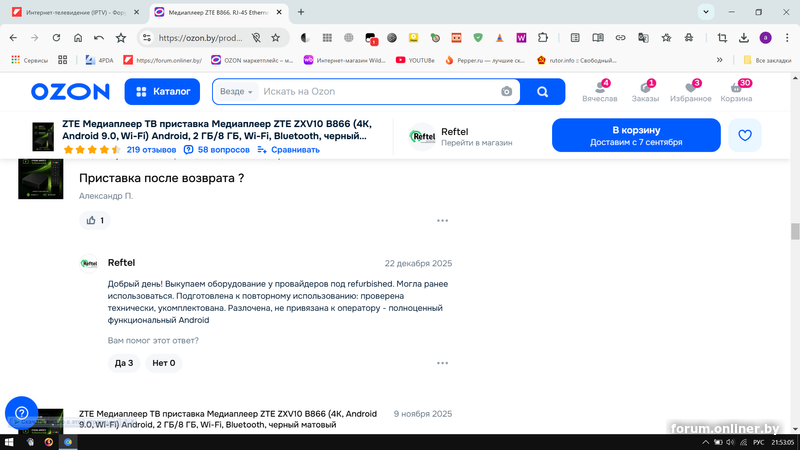Image resolution: width=800 pixels, height=450 pixels.
Task: Click the Искать на Ozon search field
Action: click(x=378, y=92)
